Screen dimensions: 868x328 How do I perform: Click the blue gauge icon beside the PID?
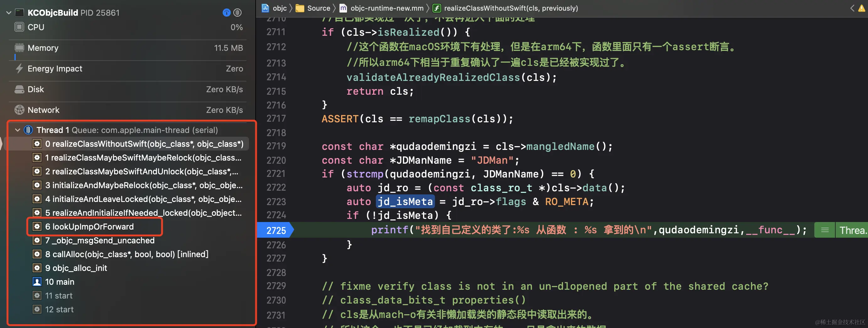[226, 13]
